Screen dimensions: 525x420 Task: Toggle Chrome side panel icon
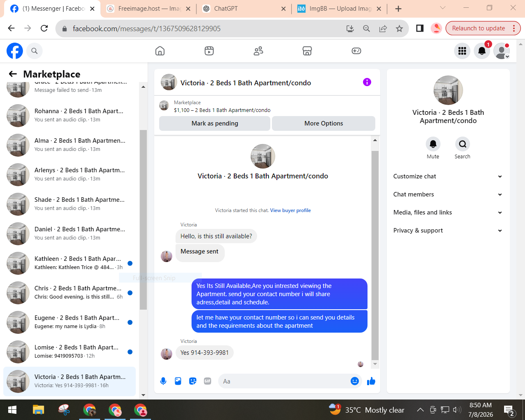coord(420,28)
